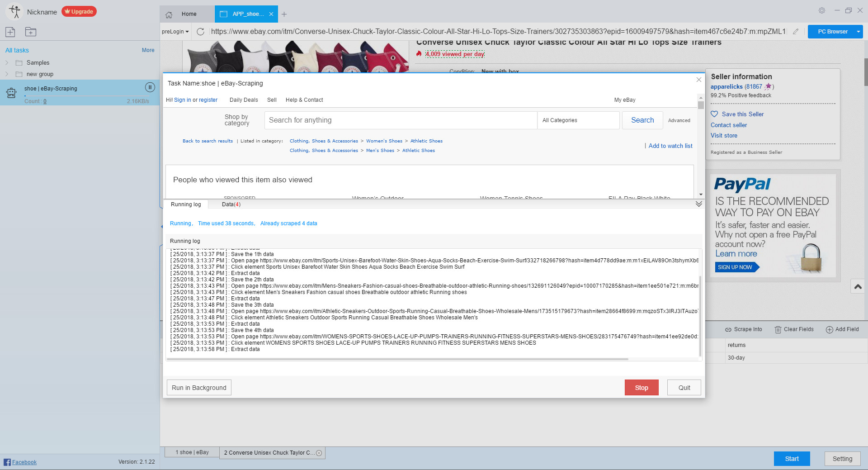Select the 1 shoe | eBay bottom tab

point(192,452)
